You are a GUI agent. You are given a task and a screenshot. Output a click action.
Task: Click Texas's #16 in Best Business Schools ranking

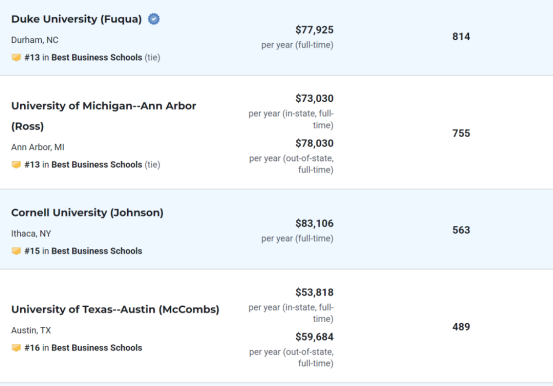coord(83,348)
